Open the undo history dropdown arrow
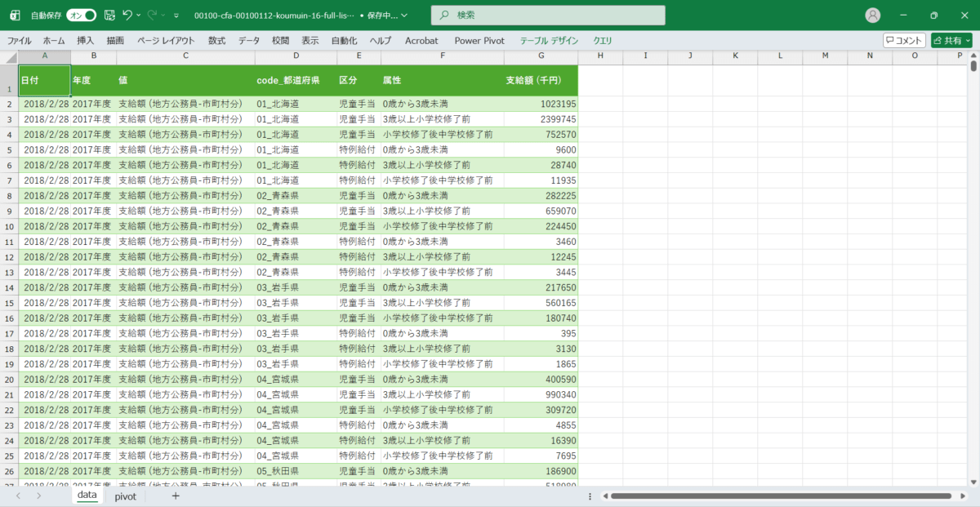Viewport: 980px width, 507px height. 140,16
